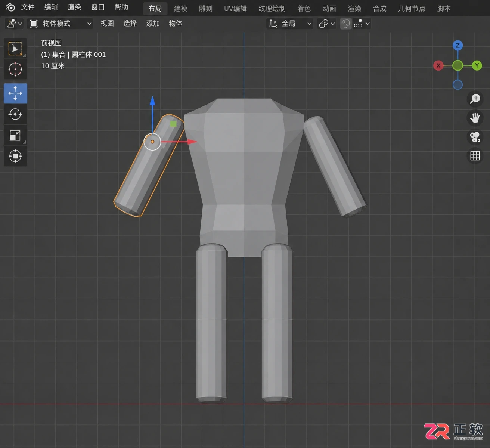Viewport: 490px width, 448px height.
Task: Click the zoom magnifier viewport icon
Action: pos(475,99)
